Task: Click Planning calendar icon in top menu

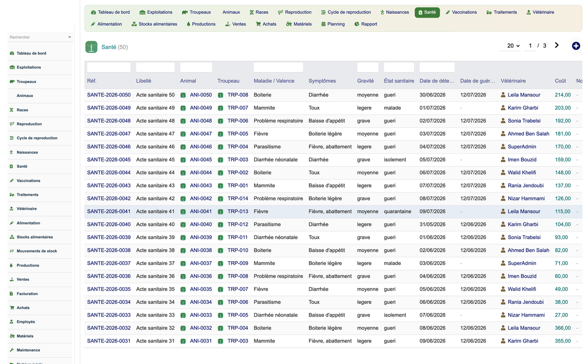Action: (323, 24)
